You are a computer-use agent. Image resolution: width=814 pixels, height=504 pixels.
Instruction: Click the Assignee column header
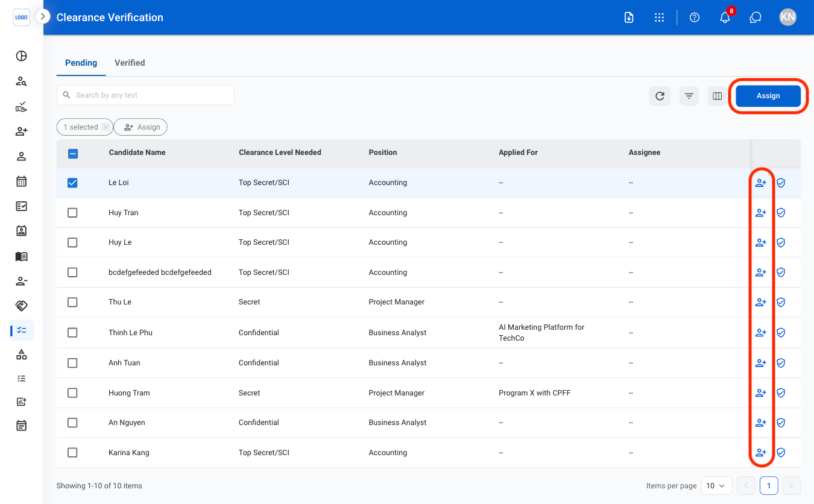click(x=645, y=153)
